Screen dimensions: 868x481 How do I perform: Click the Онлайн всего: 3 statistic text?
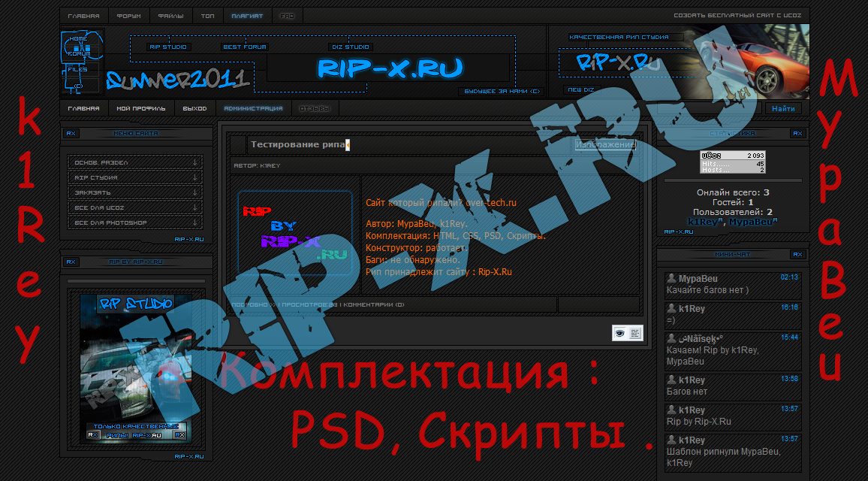click(x=733, y=192)
